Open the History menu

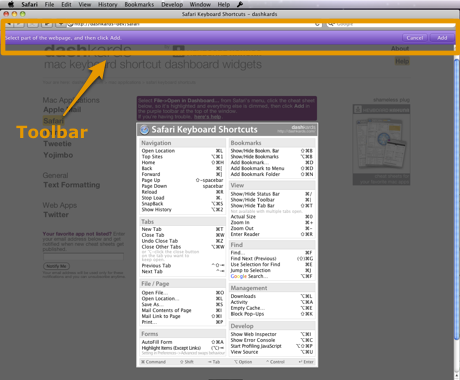[107, 4]
